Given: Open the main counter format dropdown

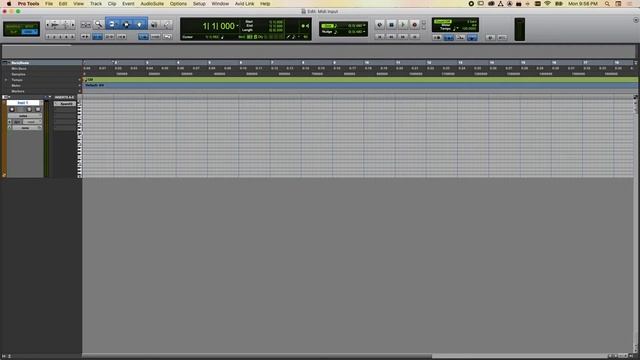Looking at the screenshot, I should coord(238,26).
